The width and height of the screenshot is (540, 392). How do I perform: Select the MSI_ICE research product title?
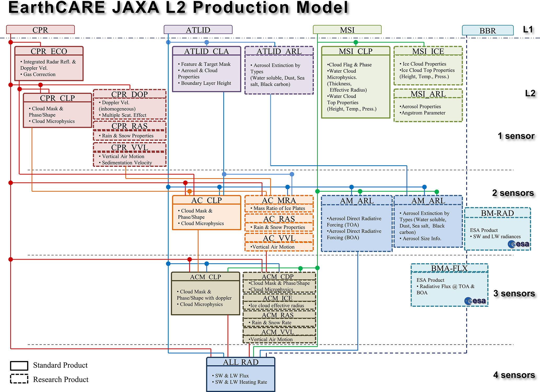coord(428,51)
